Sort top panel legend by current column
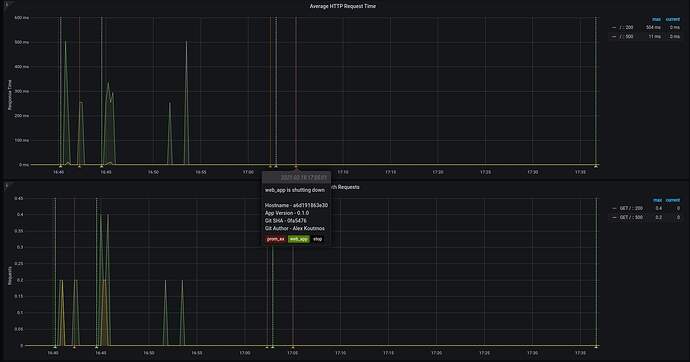 point(672,19)
